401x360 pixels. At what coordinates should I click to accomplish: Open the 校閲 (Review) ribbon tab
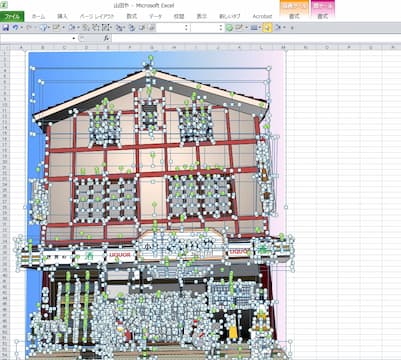click(179, 16)
